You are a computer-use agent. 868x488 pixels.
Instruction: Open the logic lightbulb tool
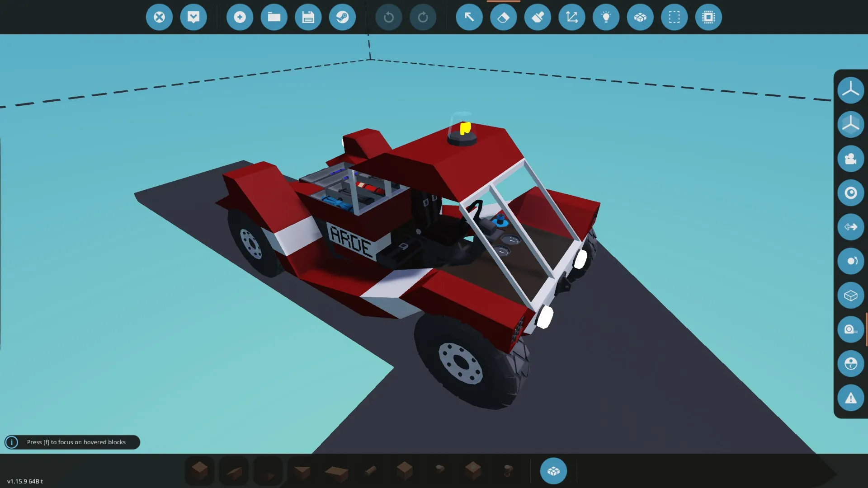pos(606,17)
